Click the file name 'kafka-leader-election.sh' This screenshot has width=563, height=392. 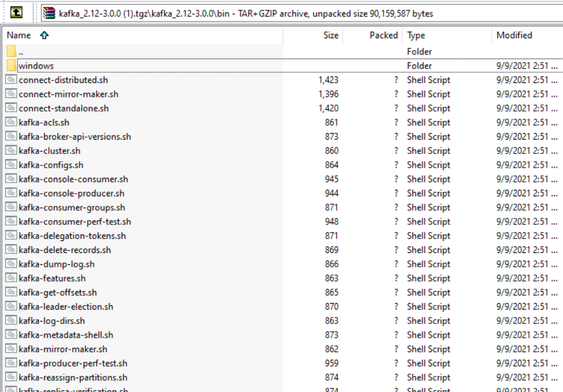(x=66, y=307)
